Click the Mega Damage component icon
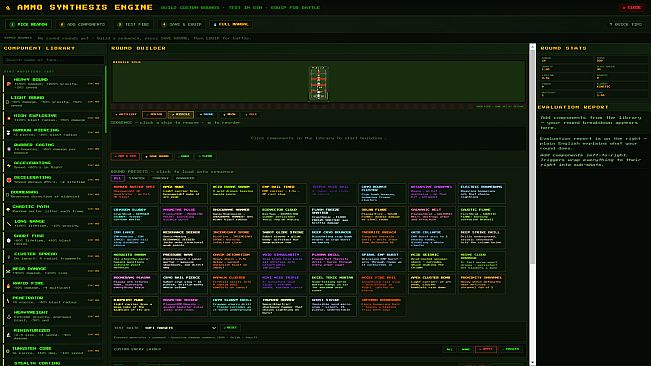The height and width of the screenshot is (366, 651). tap(8, 271)
